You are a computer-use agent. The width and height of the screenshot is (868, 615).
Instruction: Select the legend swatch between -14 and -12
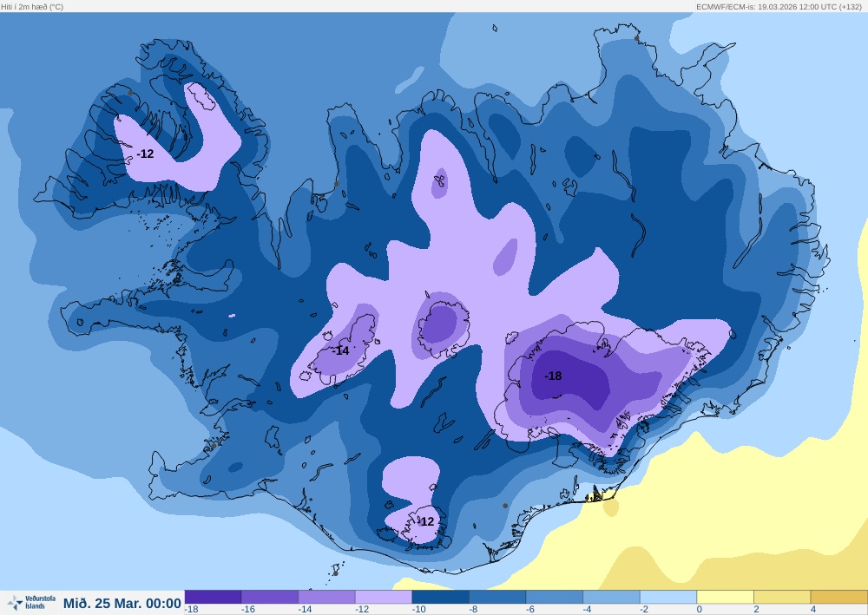pos(326,597)
